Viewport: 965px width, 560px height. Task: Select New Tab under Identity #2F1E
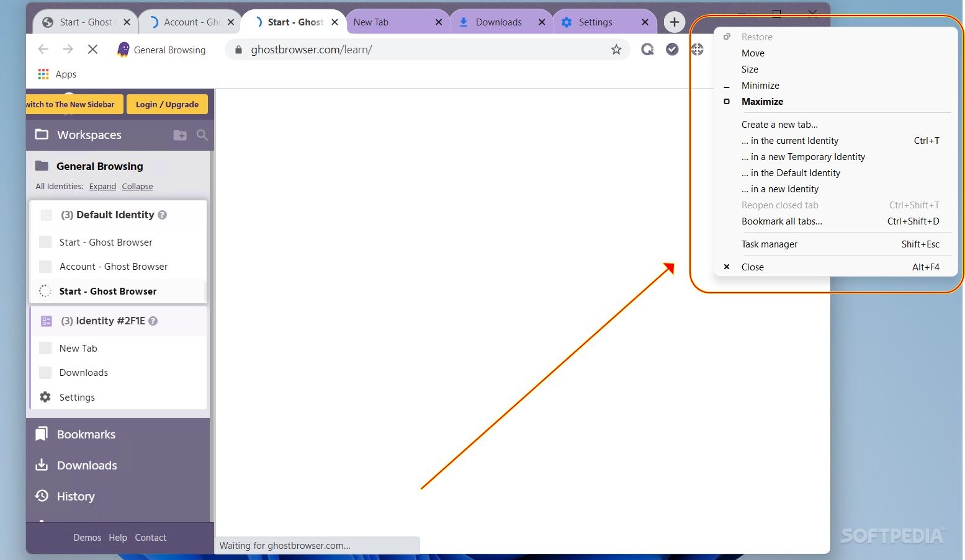click(x=118, y=349)
